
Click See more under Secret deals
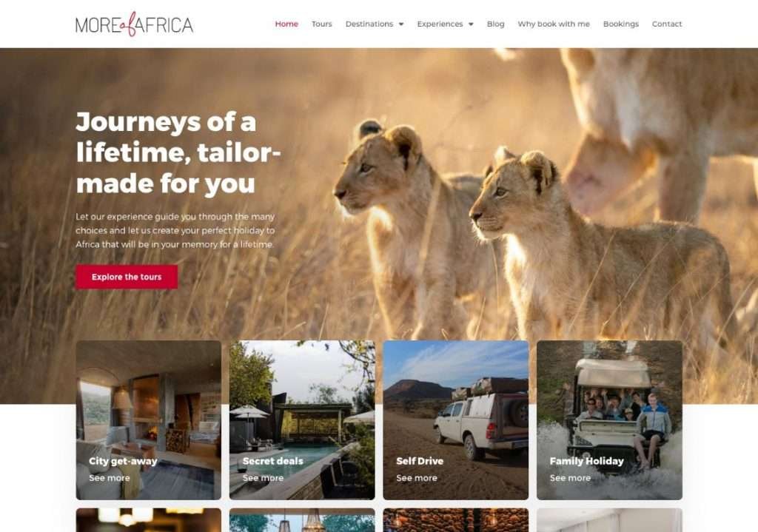tap(263, 478)
